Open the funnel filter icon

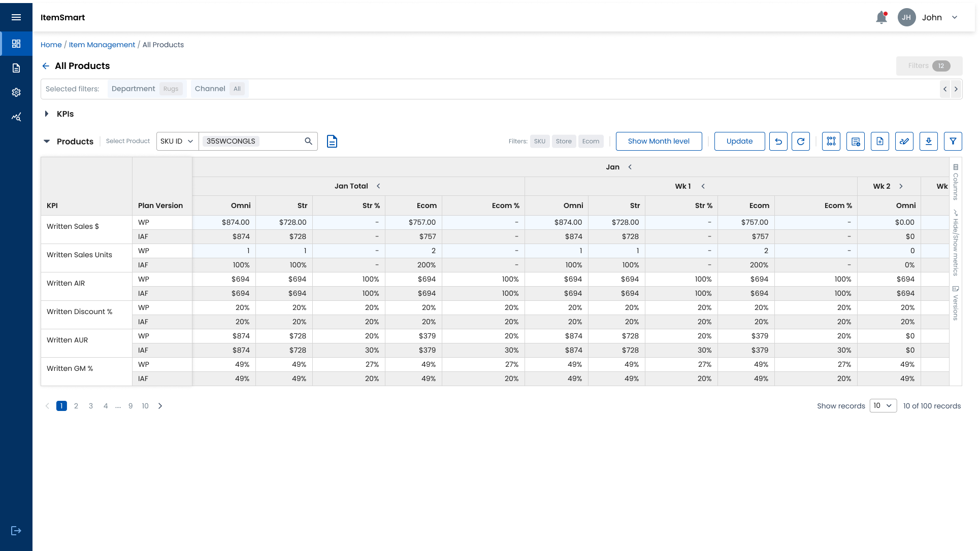pos(953,142)
